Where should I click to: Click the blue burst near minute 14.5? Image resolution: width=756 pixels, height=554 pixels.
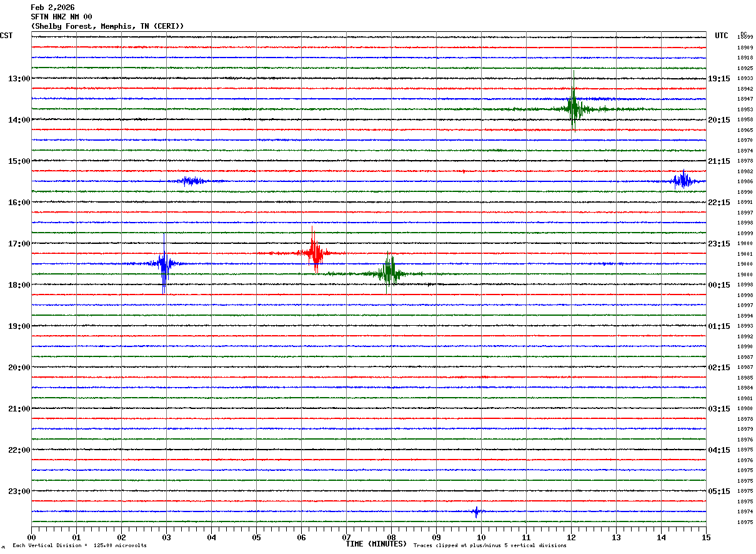(x=682, y=181)
